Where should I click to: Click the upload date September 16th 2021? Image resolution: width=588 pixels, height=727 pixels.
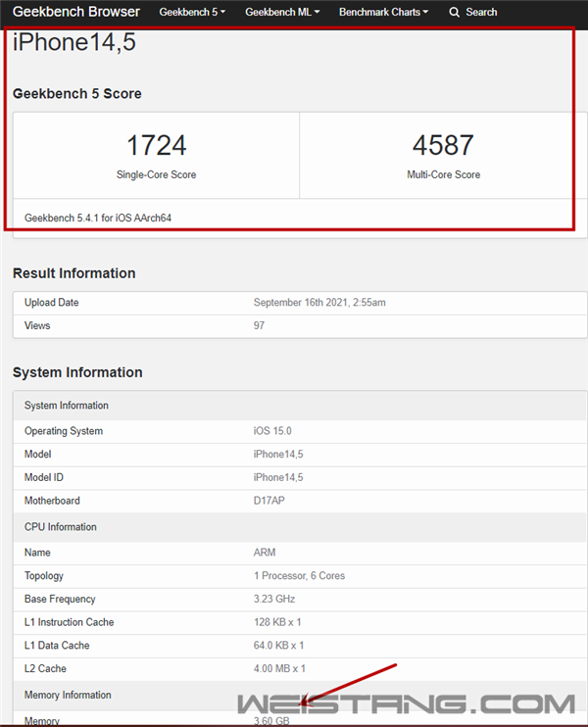[x=319, y=303]
